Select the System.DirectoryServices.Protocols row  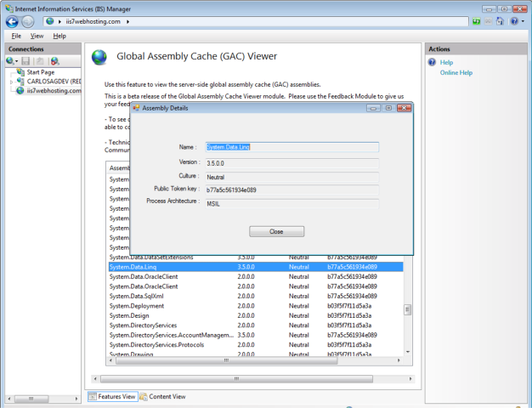256,344
